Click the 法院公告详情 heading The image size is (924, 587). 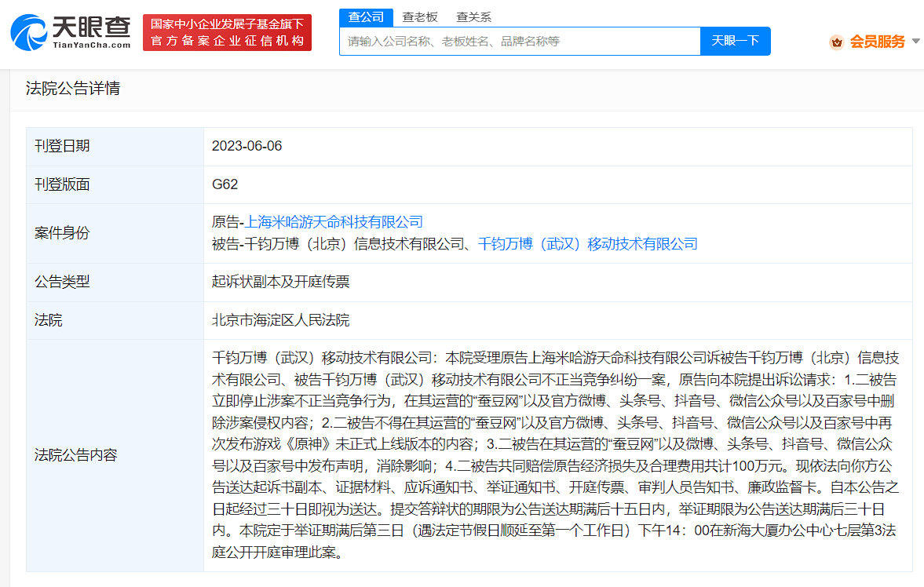[73, 89]
